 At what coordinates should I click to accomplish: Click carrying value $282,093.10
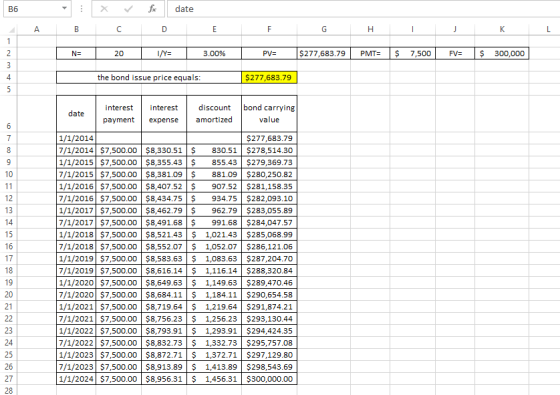[x=269, y=199]
